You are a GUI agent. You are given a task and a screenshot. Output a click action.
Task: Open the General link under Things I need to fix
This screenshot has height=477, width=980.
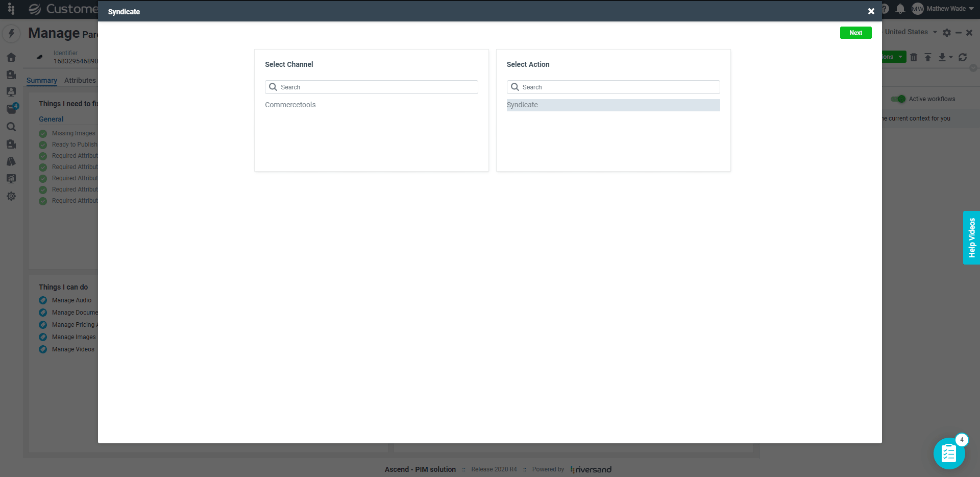tap(51, 119)
